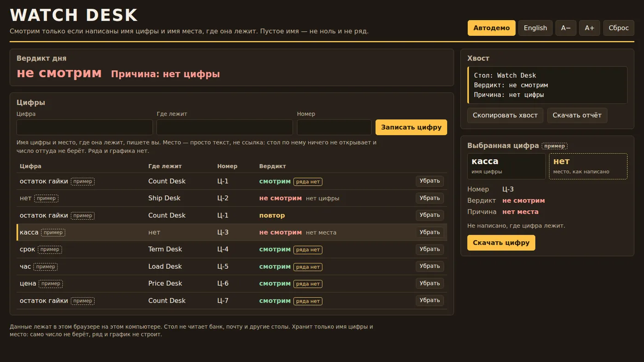Remove the срок Term Desk row
The image size is (644, 362).
pyautogui.click(x=430, y=249)
